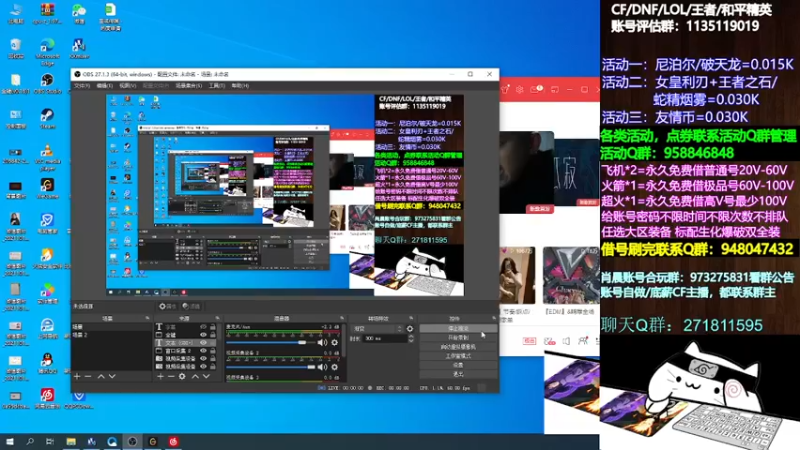Click the settings gear in the red music app

(x=519, y=89)
